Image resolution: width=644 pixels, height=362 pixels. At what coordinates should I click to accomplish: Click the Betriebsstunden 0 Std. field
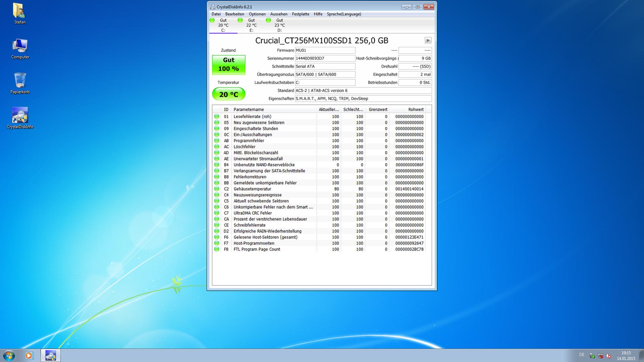point(415,83)
